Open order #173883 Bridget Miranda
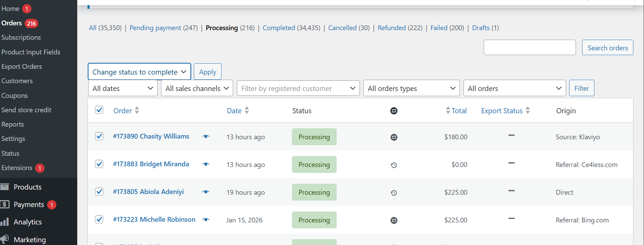 [151, 164]
